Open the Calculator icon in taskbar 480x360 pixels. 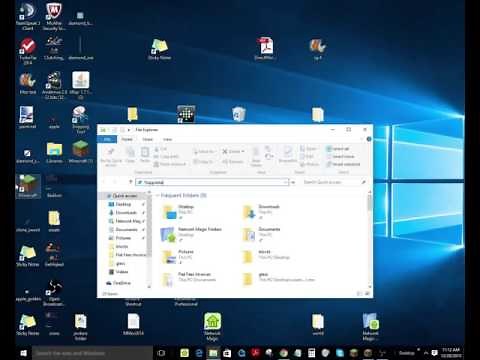click(x=311, y=353)
